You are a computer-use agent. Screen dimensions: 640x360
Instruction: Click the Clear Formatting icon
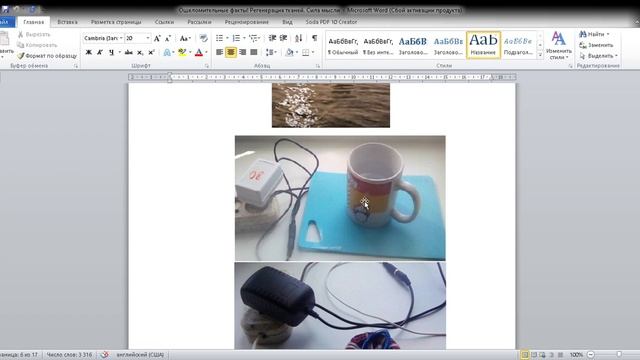coord(203,38)
